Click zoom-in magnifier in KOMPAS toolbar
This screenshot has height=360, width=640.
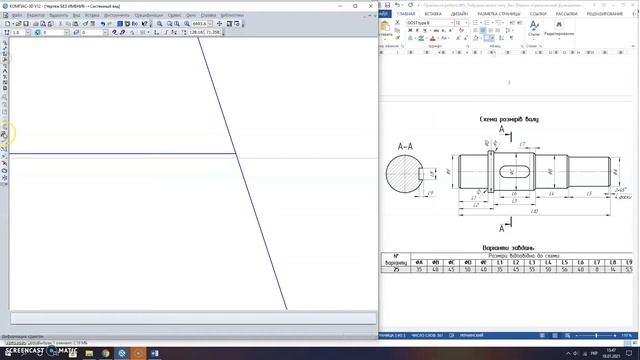click(x=160, y=24)
